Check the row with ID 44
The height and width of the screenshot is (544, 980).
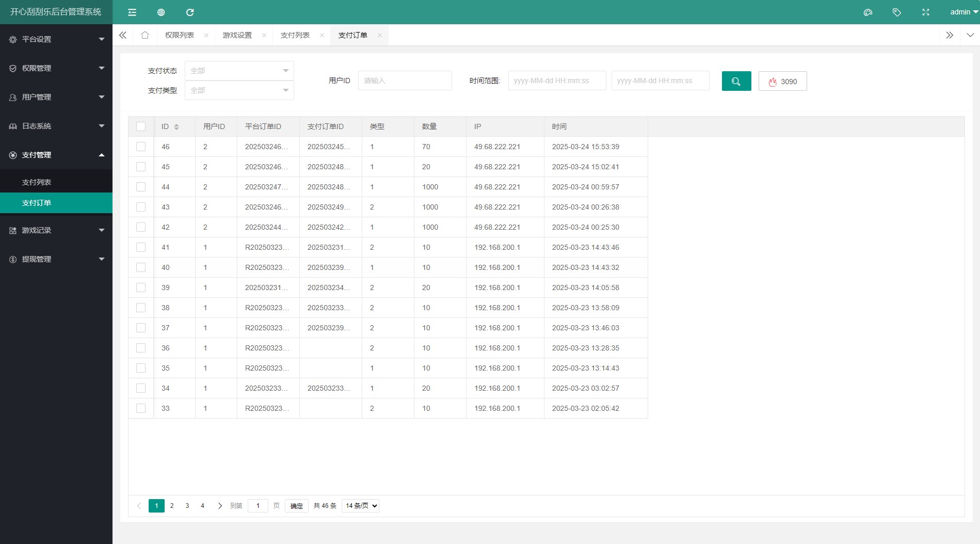(x=141, y=187)
